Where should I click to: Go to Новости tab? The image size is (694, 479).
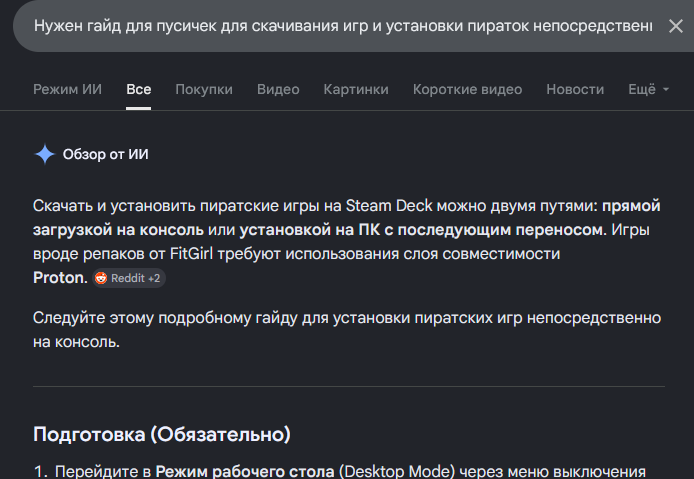[575, 89]
